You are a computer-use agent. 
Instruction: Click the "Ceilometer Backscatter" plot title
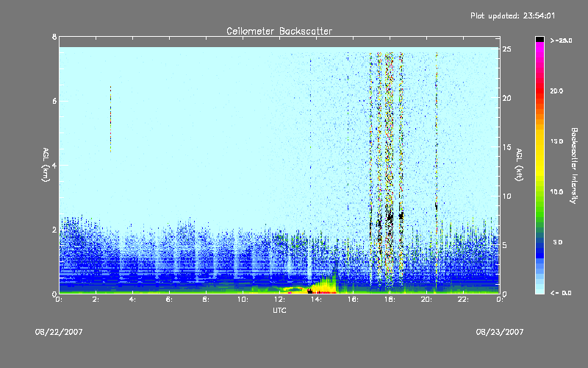click(279, 31)
